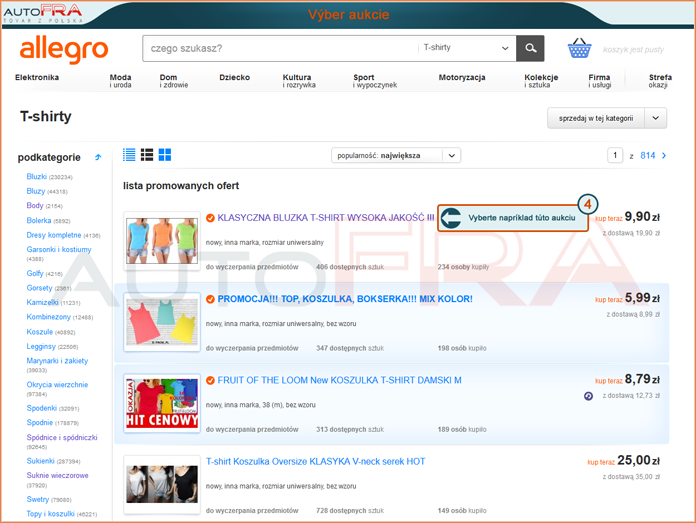Open the Motoryzacja menu
Screen dimensions: 696x523
462,77
